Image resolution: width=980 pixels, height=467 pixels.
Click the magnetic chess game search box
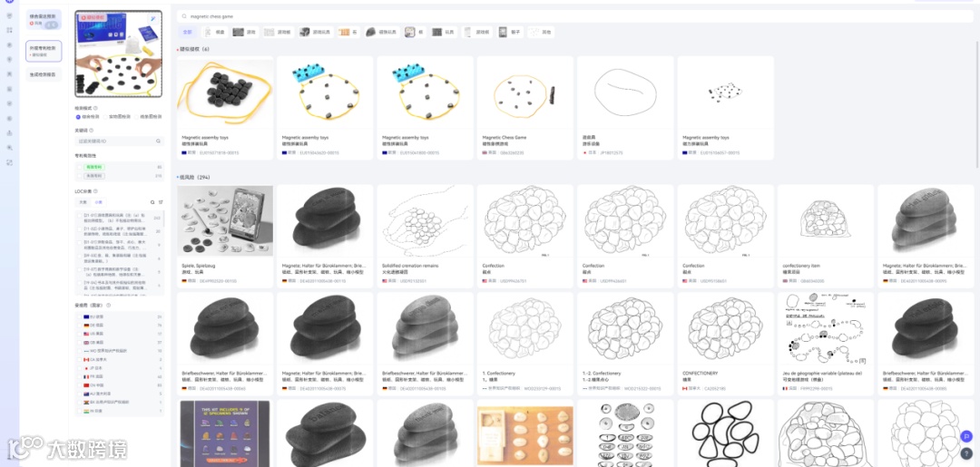pos(575,17)
